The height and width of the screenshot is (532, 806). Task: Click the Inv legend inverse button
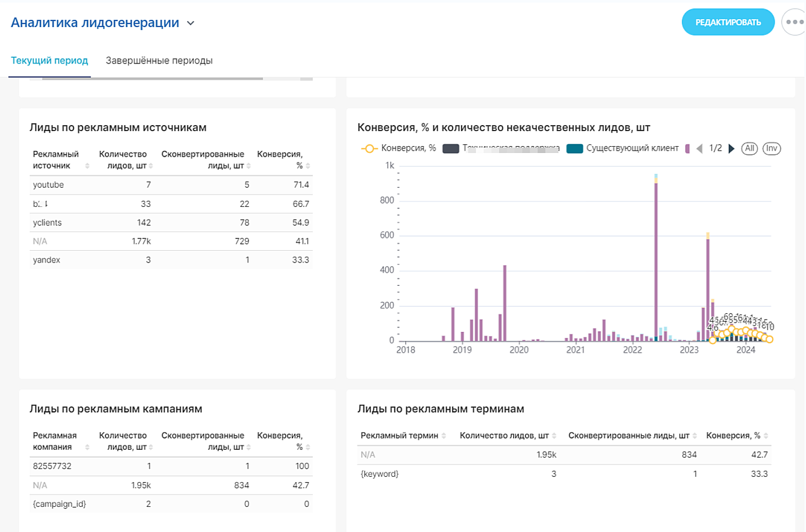coord(771,148)
